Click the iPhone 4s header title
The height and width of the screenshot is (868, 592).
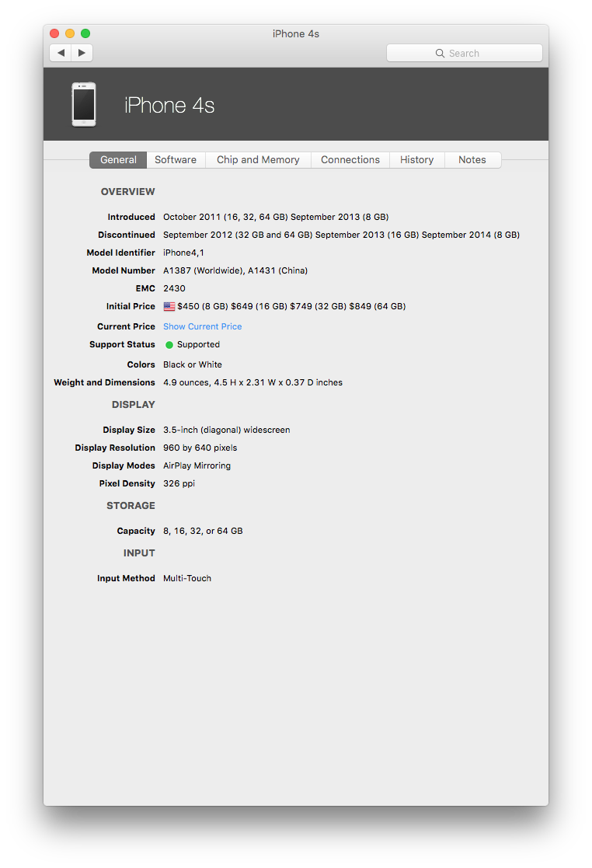pos(169,105)
